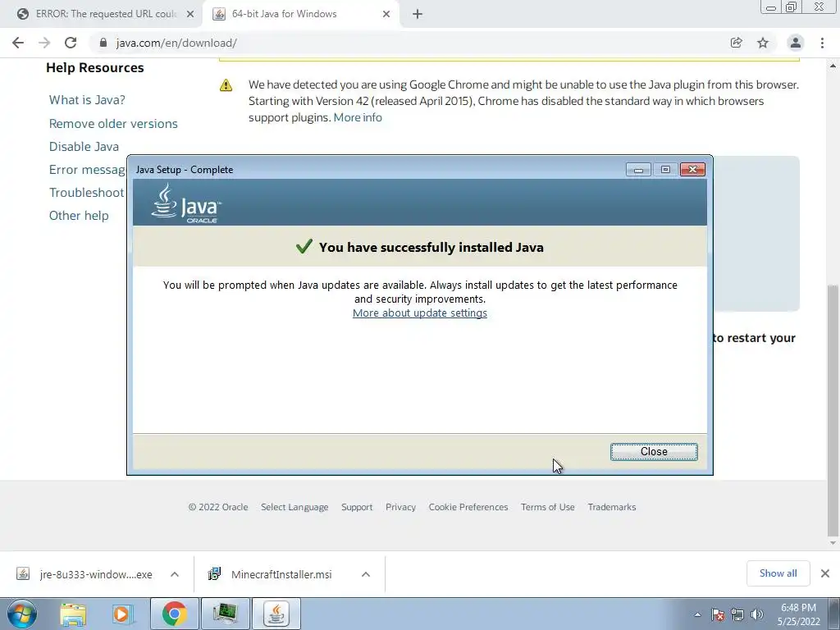This screenshot has height=630, width=840.
Task: Open Terms of Use footer link
Action: [547, 507]
